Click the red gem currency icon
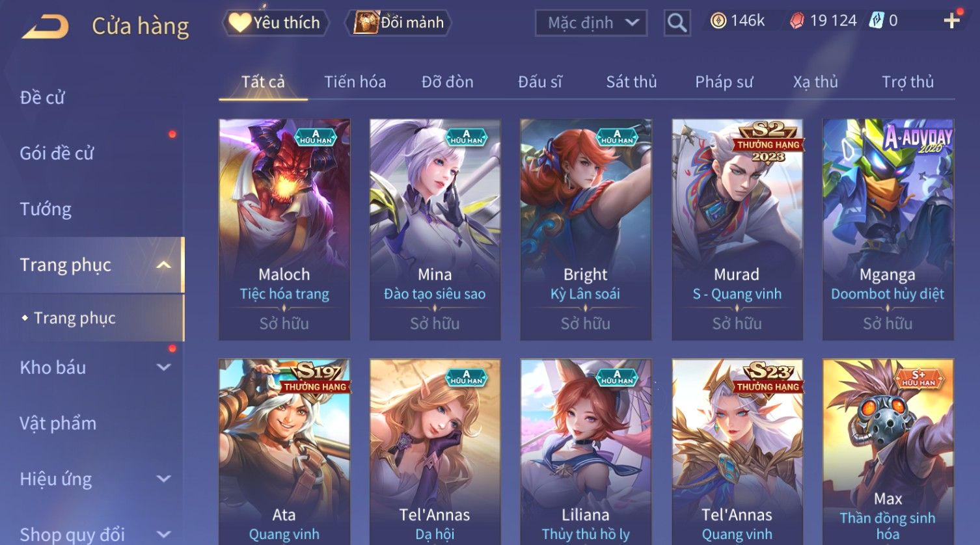Image resolution: width=980 pixels, height=545 pixels. [796, 21]
